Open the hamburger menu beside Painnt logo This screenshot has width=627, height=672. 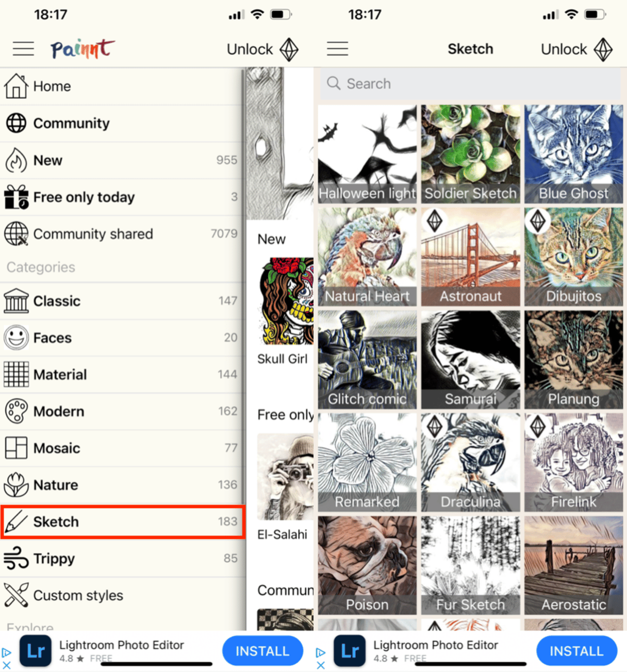click(23, 49)
